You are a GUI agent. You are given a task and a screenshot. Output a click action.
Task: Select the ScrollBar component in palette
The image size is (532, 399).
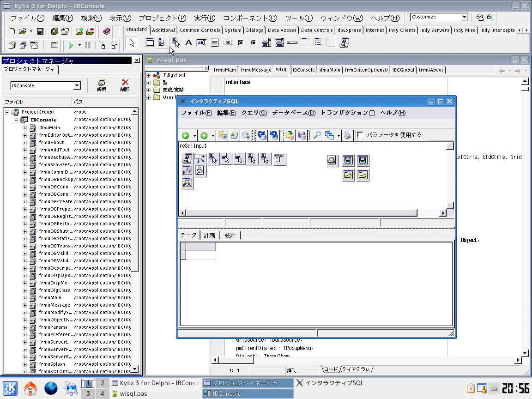pyautogui.click(x=292, y=43)
